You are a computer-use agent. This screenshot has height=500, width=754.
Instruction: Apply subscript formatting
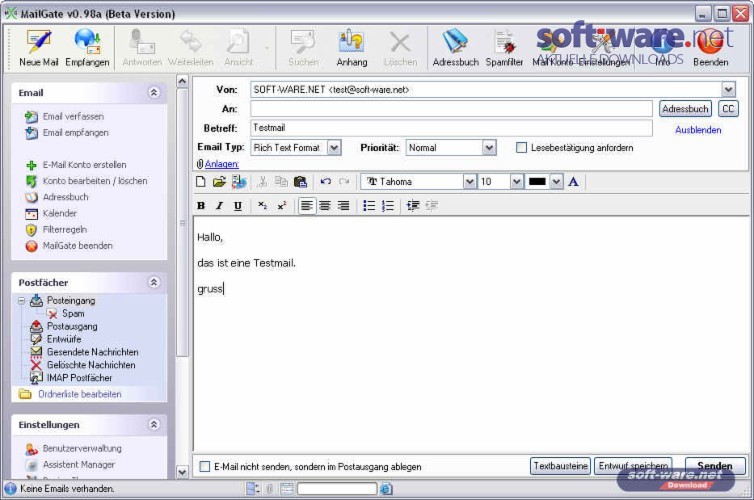click(263, 206)
